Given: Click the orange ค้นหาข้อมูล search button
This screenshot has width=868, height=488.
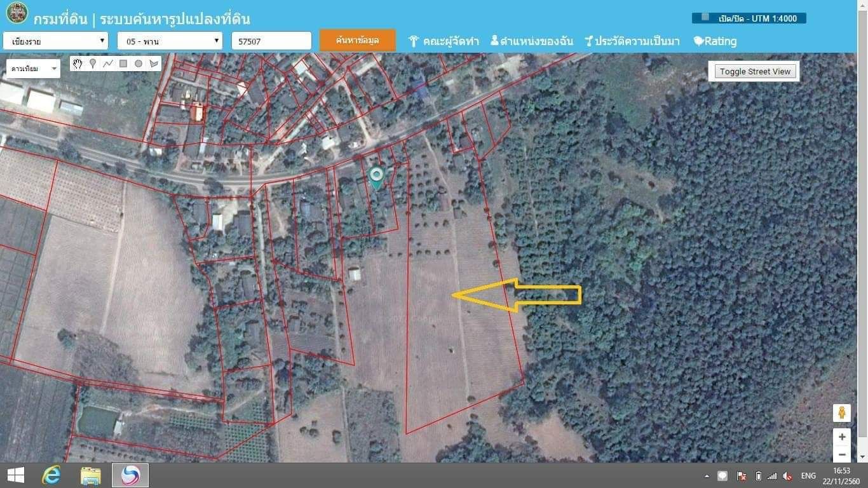Looking at the screenshot, I should [x=358, y=40].
